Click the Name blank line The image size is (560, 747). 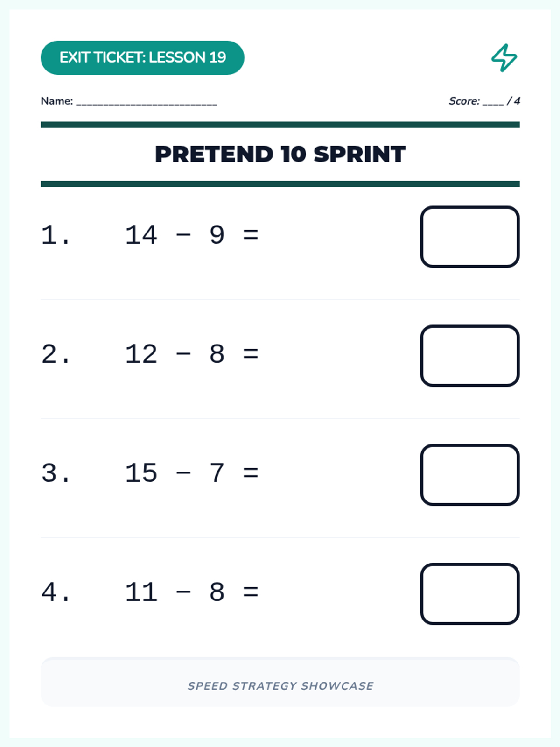147,102
